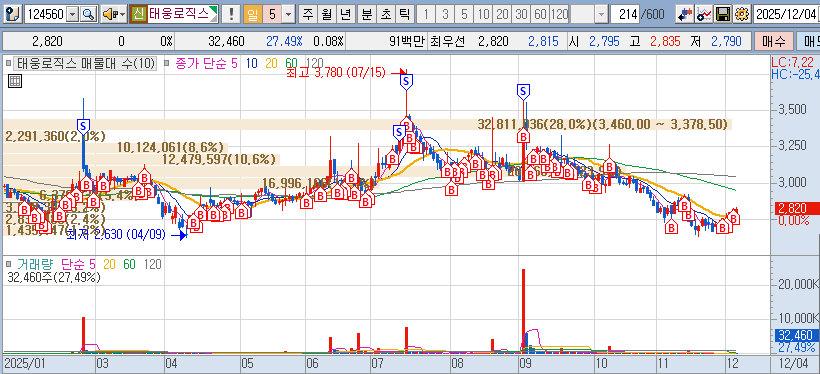820x374 pixels.
Task: Click the exclamation mark info button
Action: click(x=231, y=14)
